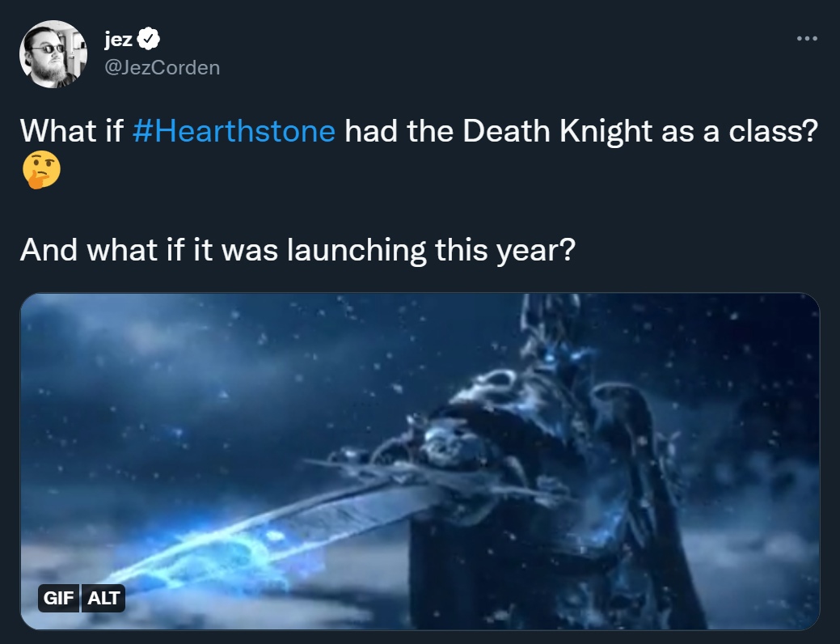Visit the @JezCorden handle link

(x=163, y=67)
